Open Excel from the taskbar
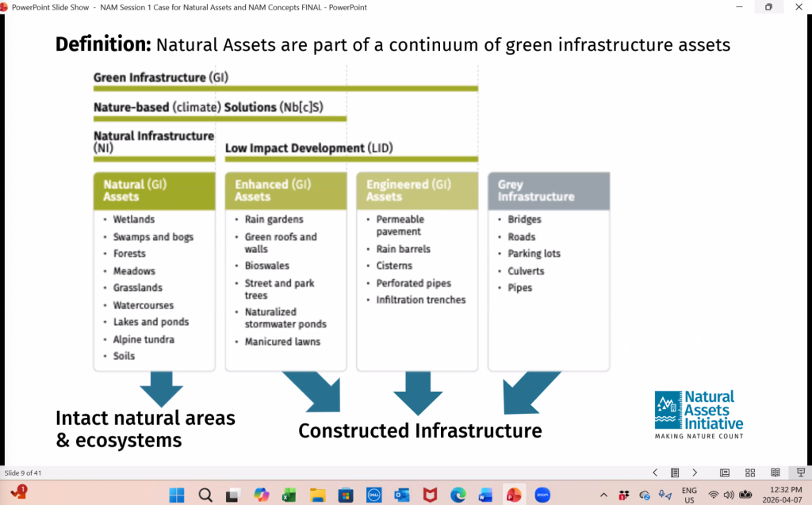 [289, 495]
